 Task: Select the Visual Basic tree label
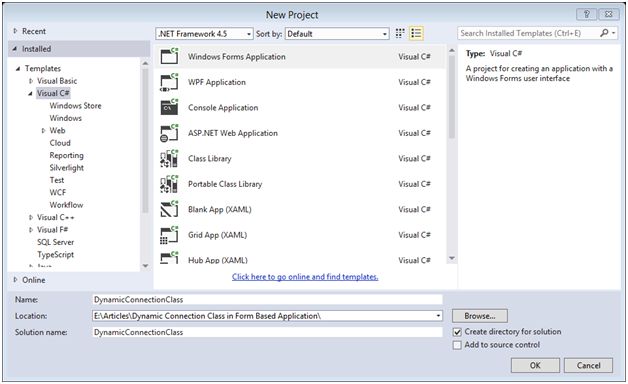pyautogui.click(x=57, y=81)
